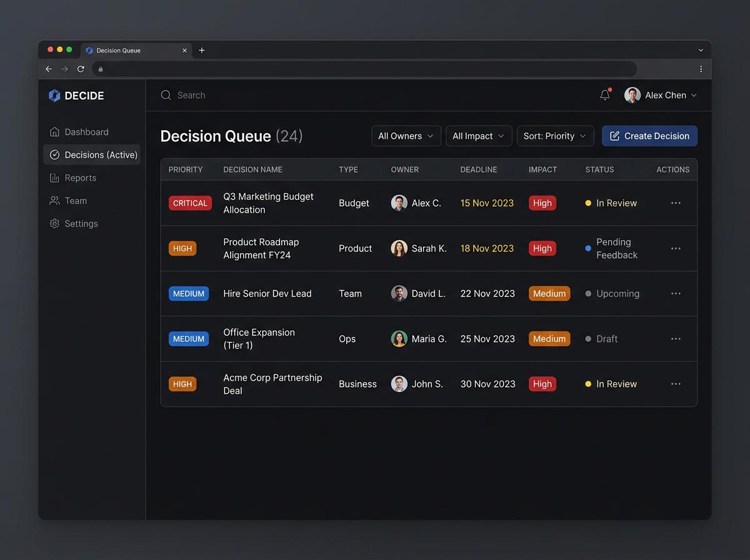750x560 pixels.
Task: Open actions for Hire Senior Dev Lead
Action: [676, 293]
